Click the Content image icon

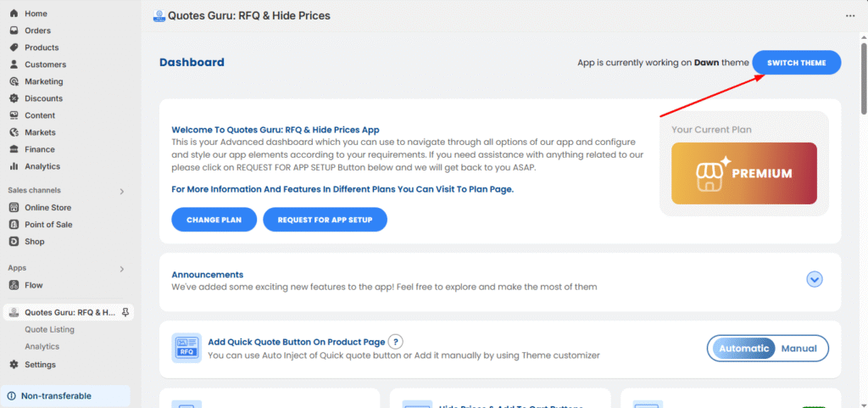click(14, 115)
